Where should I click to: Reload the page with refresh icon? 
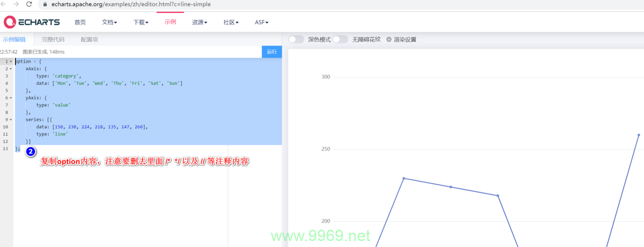tap(29, 4)
